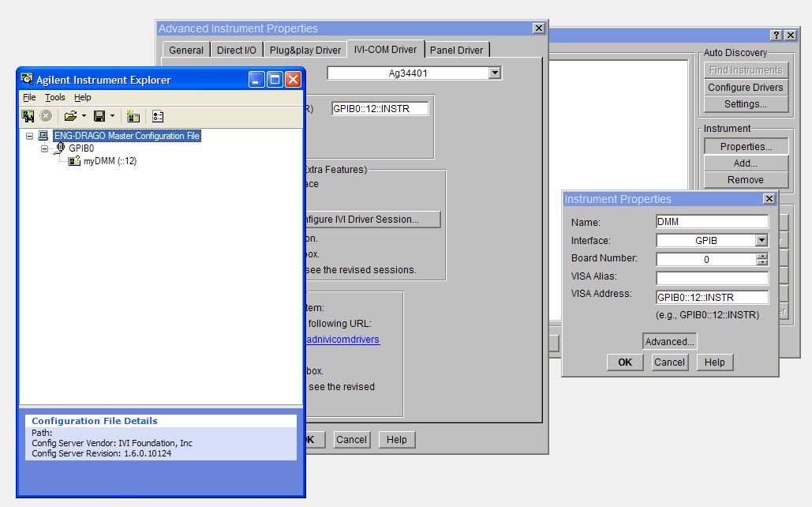Select the myDMM instrument icon in tree
The image size is (812, 507).
click(74, 160)
